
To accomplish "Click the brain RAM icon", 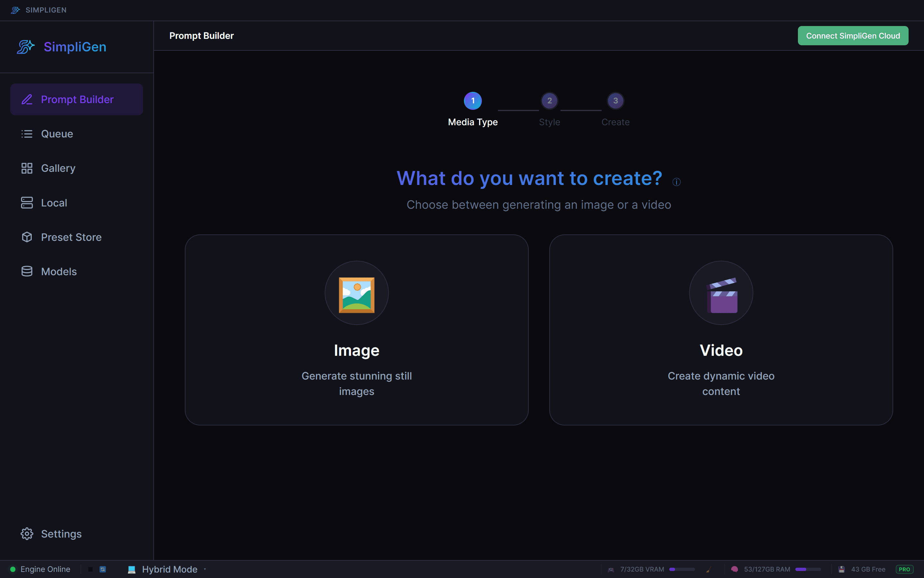I will (x=734, y=569).
